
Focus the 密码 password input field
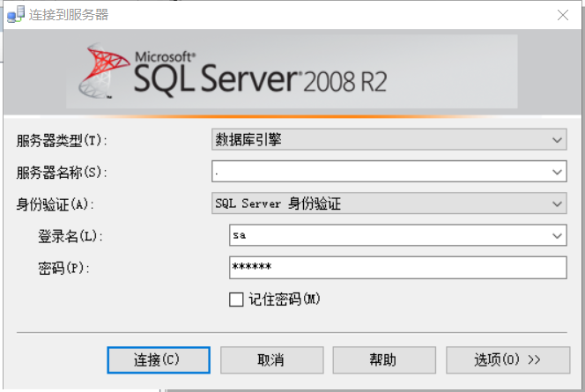(398, 268)
